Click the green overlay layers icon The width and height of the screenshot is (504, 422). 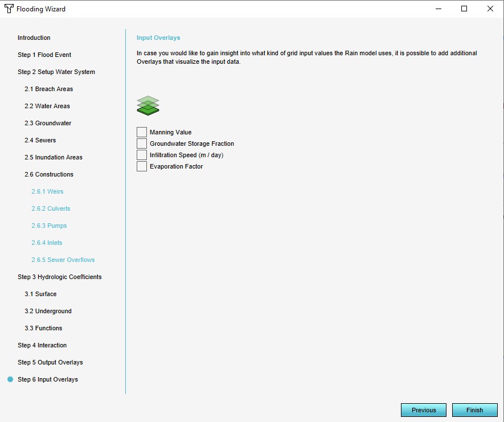[148, 105]
